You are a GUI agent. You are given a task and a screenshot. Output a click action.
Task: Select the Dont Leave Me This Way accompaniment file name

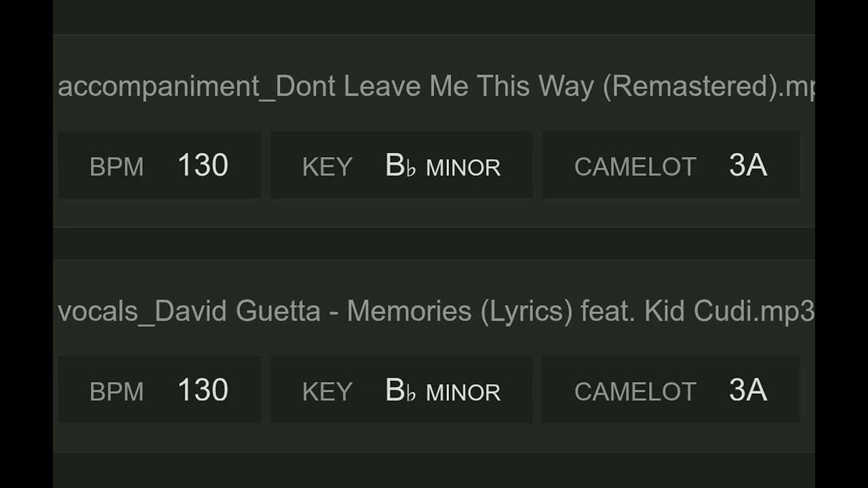pyautogui.click(x=434, y=87)
